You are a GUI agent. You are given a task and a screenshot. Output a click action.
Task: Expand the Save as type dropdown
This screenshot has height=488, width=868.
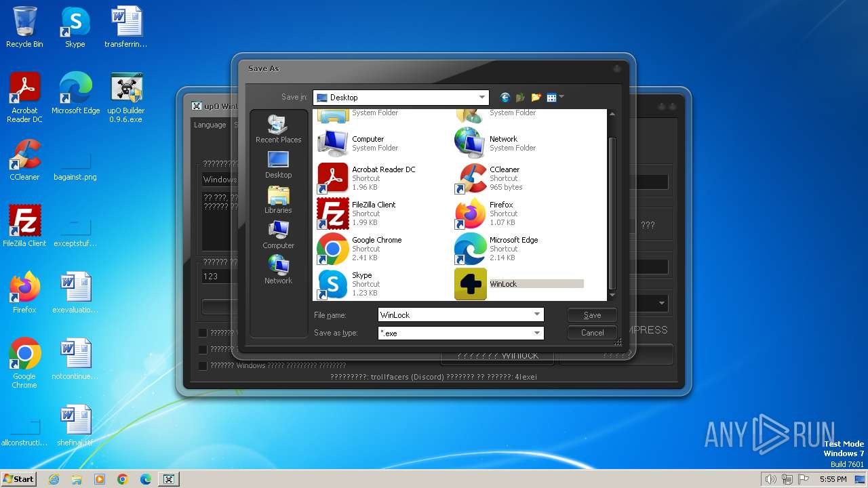(x=537, y=333)
